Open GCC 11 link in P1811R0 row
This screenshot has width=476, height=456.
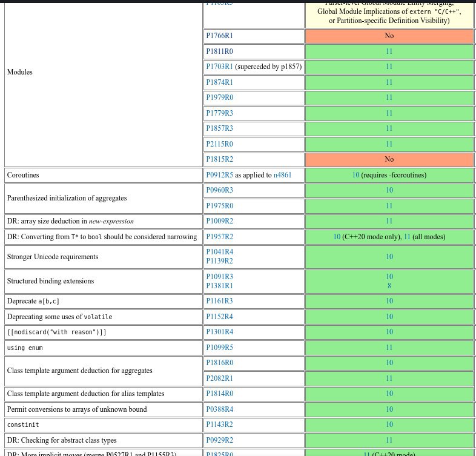coord(389,51)
